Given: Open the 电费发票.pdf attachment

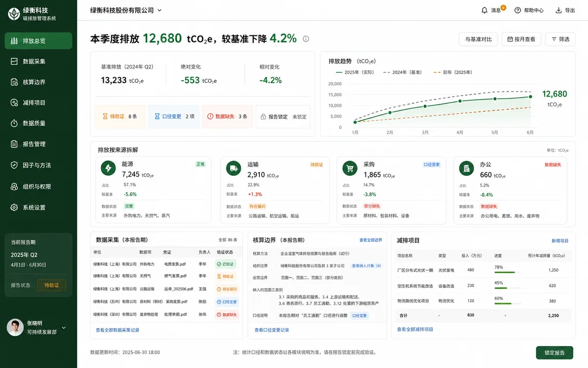Looking at the screenshot, I should pos(175,264).
